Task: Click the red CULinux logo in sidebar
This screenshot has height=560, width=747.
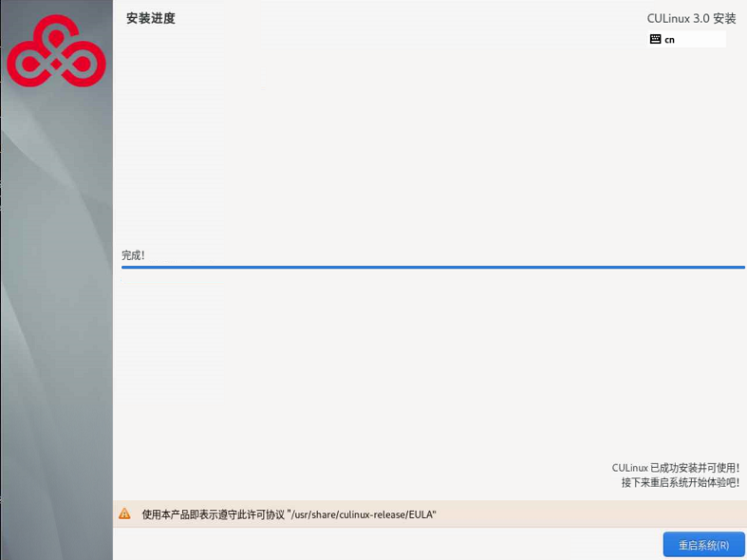Action: [x=56, y=51]
